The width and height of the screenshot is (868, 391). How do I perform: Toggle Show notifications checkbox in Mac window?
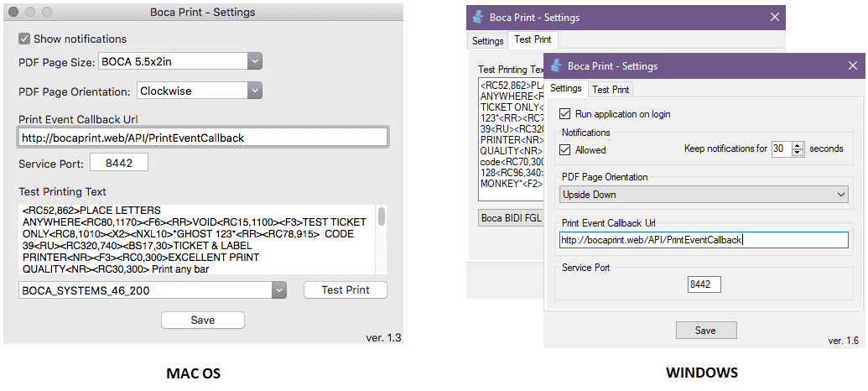point(24,39)
